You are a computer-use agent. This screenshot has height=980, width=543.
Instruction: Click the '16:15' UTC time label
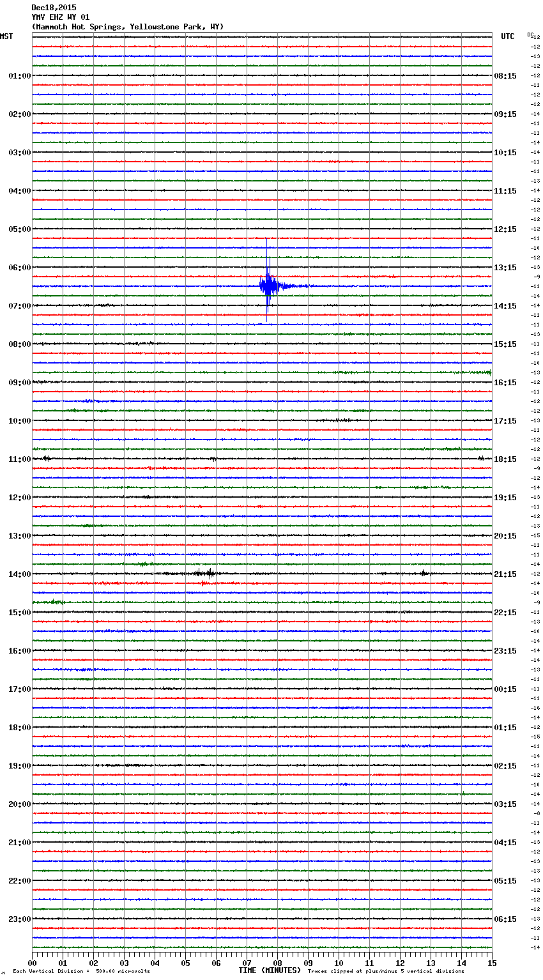(505, 383)
